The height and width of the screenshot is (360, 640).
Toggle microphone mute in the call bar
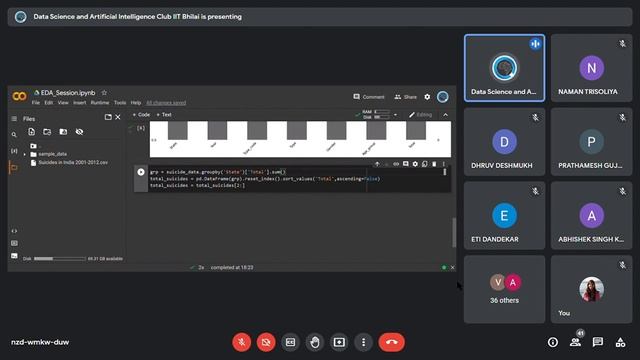(242, 342)
